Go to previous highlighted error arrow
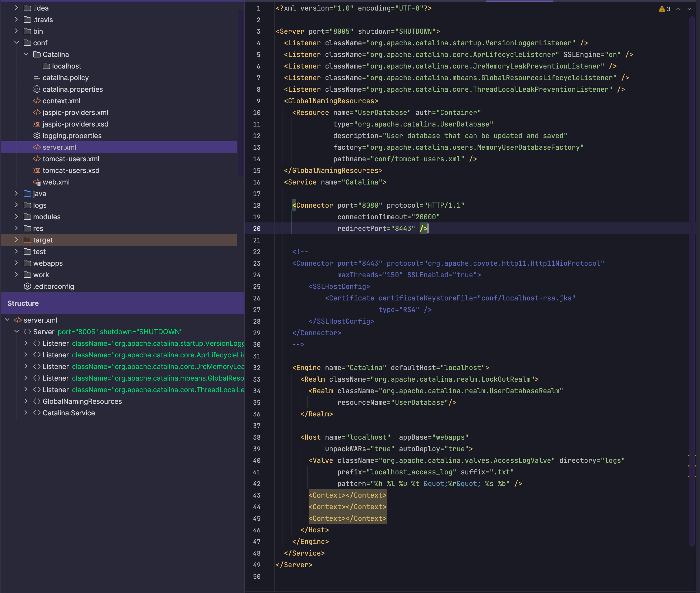The height and width of the screenshot is (593, 700). tap(678, 9)
